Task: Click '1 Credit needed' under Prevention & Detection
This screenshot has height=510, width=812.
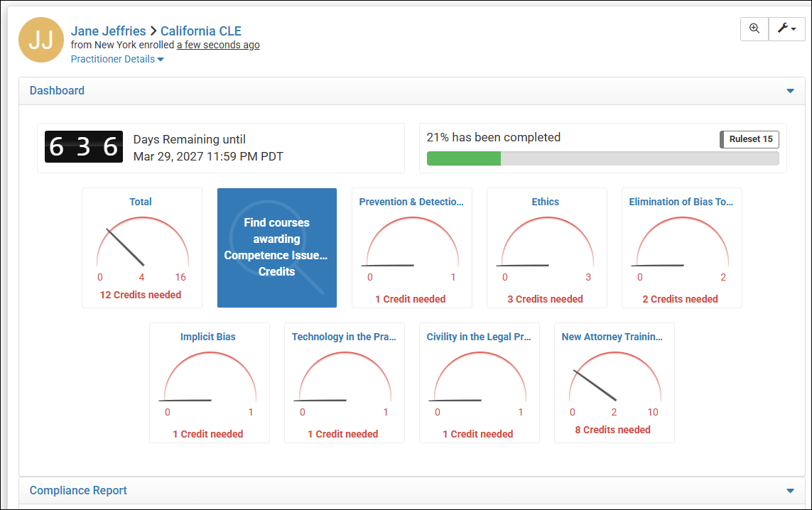Action: pyautogui.click(x=410, y=299)
